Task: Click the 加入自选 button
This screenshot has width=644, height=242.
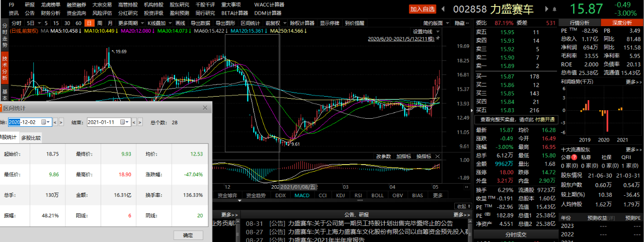Action: point(422,9)
